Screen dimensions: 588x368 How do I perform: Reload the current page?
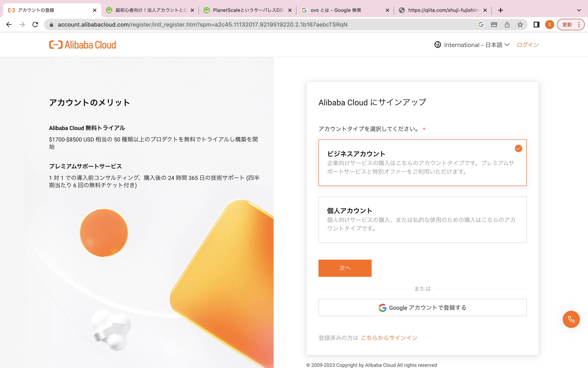[x=35, y=25]
